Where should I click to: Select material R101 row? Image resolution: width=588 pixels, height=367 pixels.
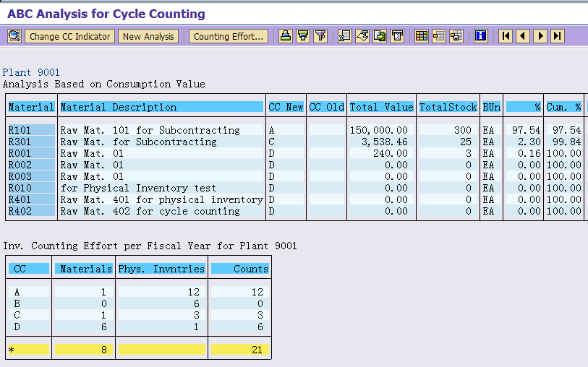tap(32, 130)
